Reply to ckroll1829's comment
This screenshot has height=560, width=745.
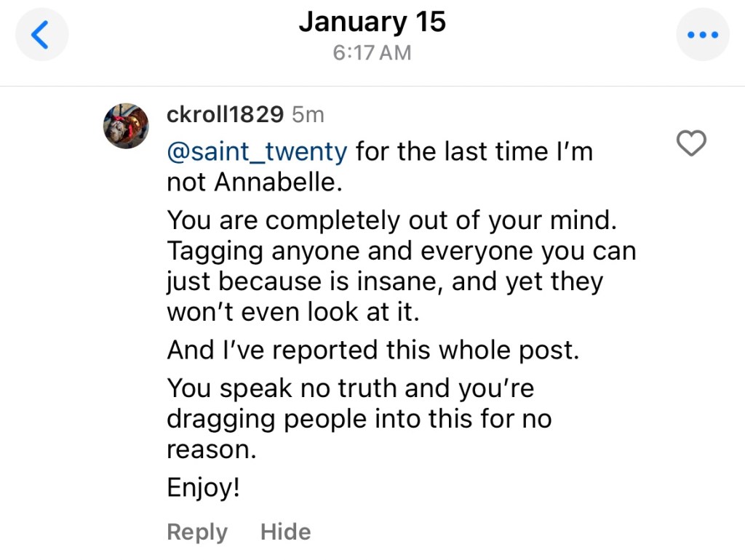click(x=196, y=532)
